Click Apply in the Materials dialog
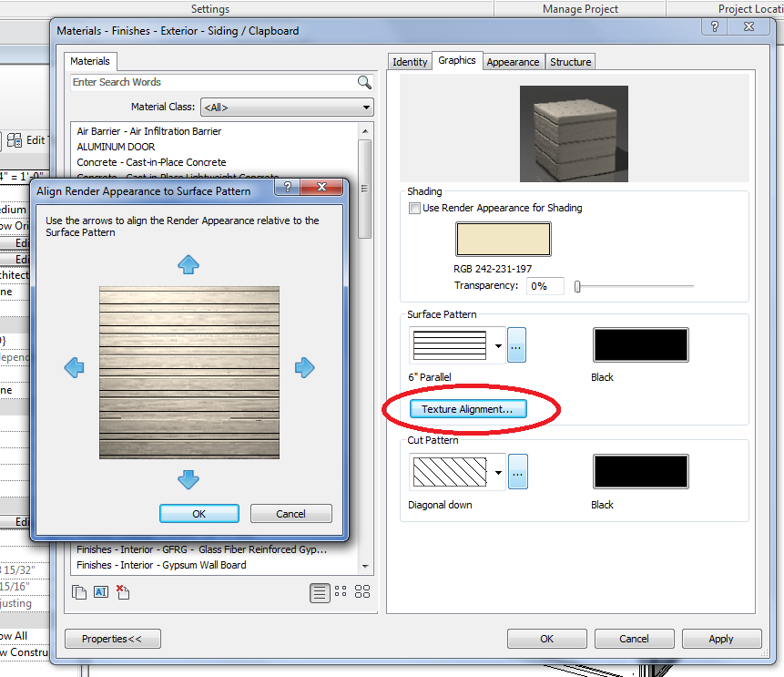 [721, 639]
